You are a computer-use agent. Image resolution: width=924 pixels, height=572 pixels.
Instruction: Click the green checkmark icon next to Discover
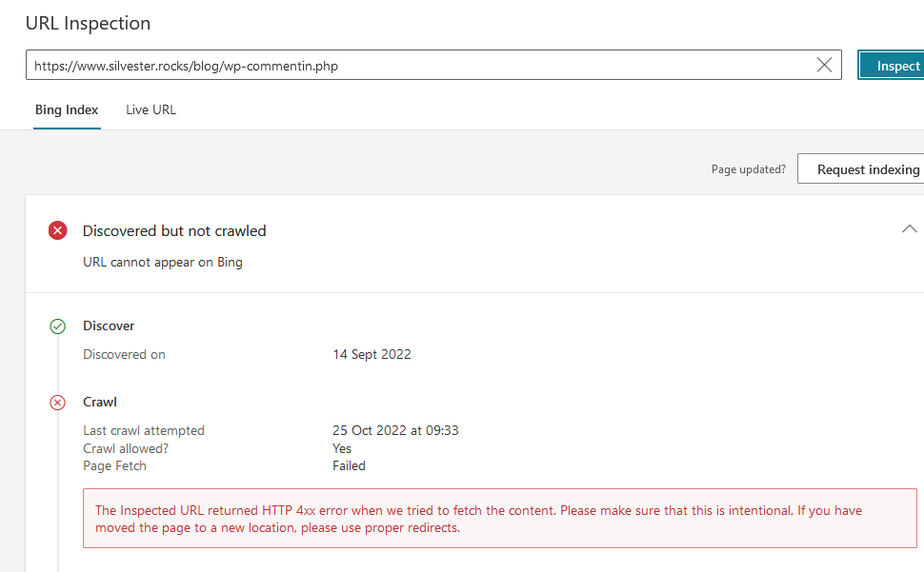point(57,326)
